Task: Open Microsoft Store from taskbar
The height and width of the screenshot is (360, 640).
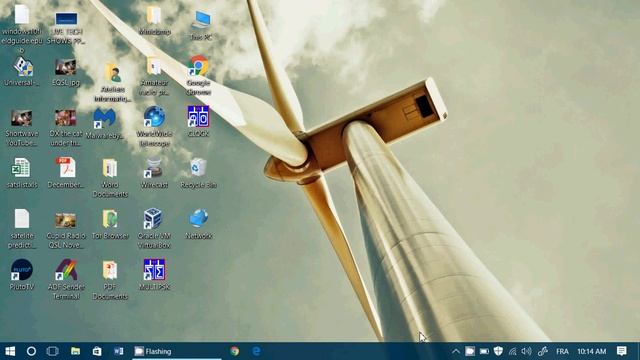Action: (97, 351)
